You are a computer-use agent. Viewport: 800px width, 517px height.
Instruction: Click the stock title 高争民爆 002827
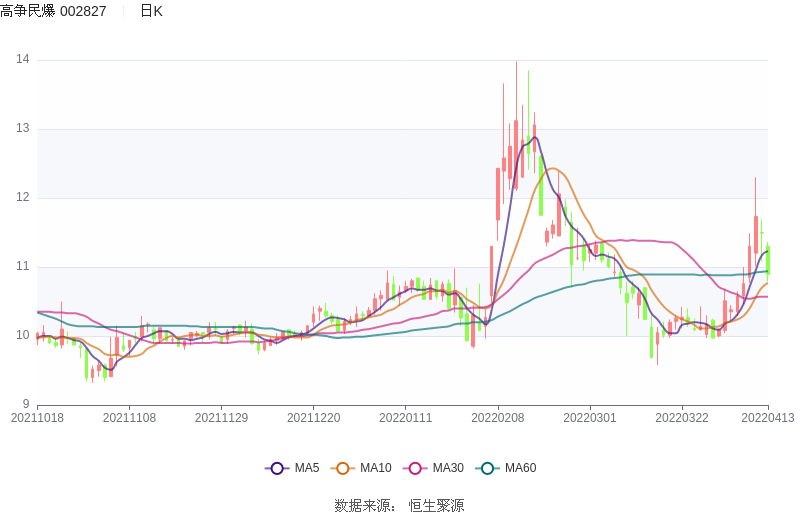point(53,11)
